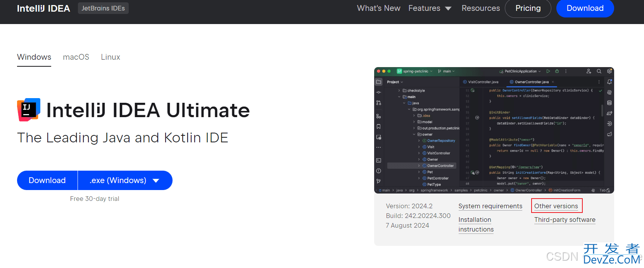Open the Spring leaf tool window icon
644x268 pixels.
609,134
